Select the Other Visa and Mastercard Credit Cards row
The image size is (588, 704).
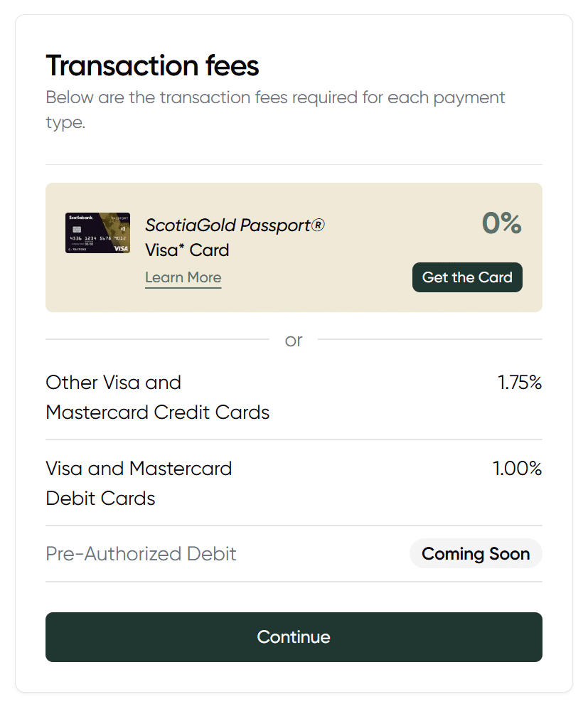point(294,397)
